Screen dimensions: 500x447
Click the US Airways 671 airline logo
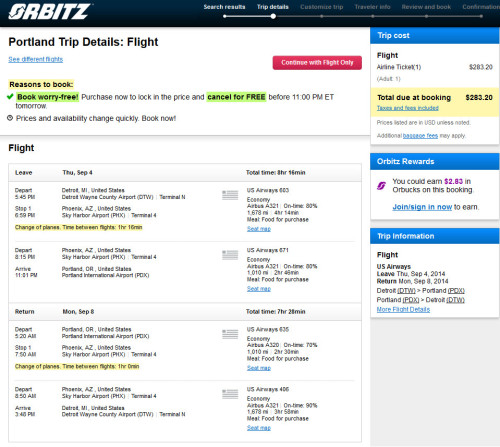pos(230,255)
